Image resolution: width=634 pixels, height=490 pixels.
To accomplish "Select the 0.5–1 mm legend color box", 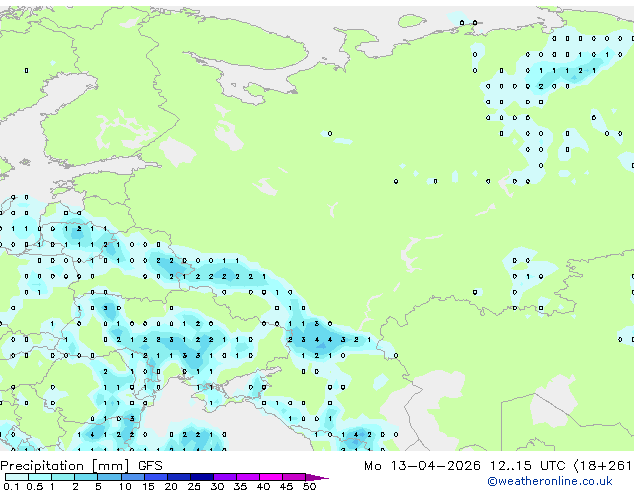I will (x=40, y=477).
